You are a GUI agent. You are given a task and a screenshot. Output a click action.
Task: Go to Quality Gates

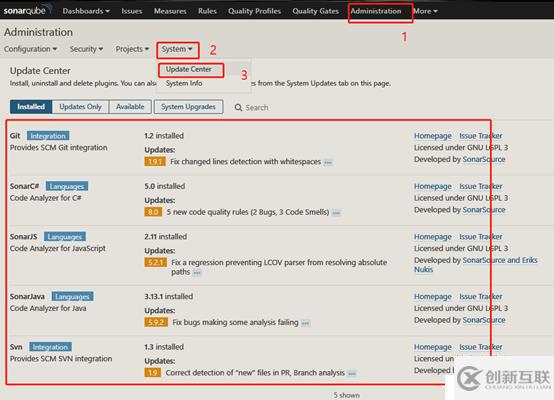click(316, 11)
